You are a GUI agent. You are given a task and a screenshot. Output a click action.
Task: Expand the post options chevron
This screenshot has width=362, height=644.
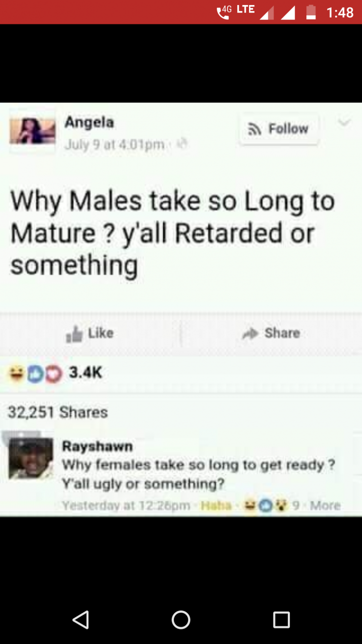(345, 122)
